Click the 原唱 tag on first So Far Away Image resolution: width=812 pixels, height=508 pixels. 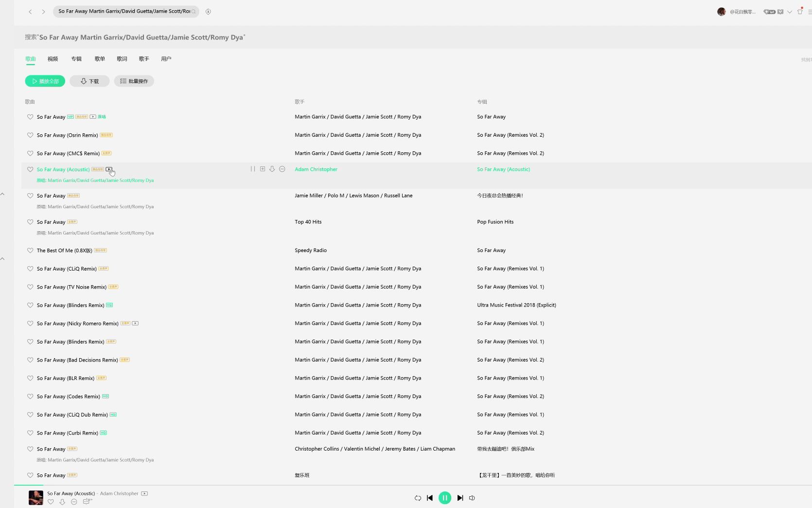[102, 117]
